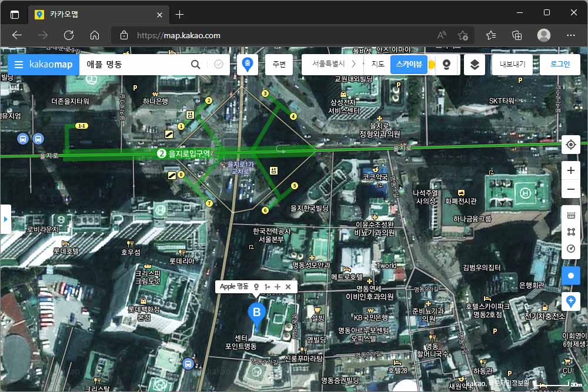Click the left bus stop icon near 뮤지엄

tap(23, 139)
